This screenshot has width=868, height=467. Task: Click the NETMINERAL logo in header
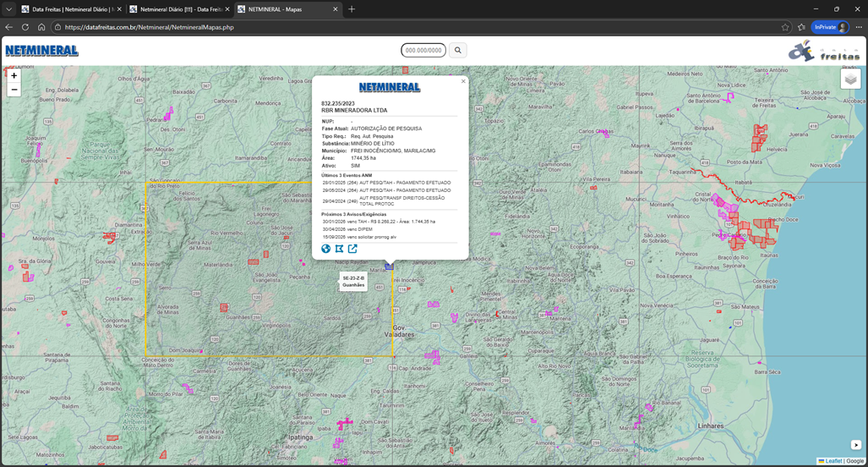[41, 51]
